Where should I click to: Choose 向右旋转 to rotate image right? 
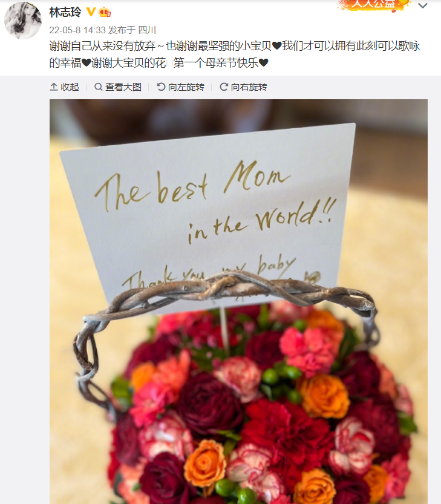pos(249,87)
